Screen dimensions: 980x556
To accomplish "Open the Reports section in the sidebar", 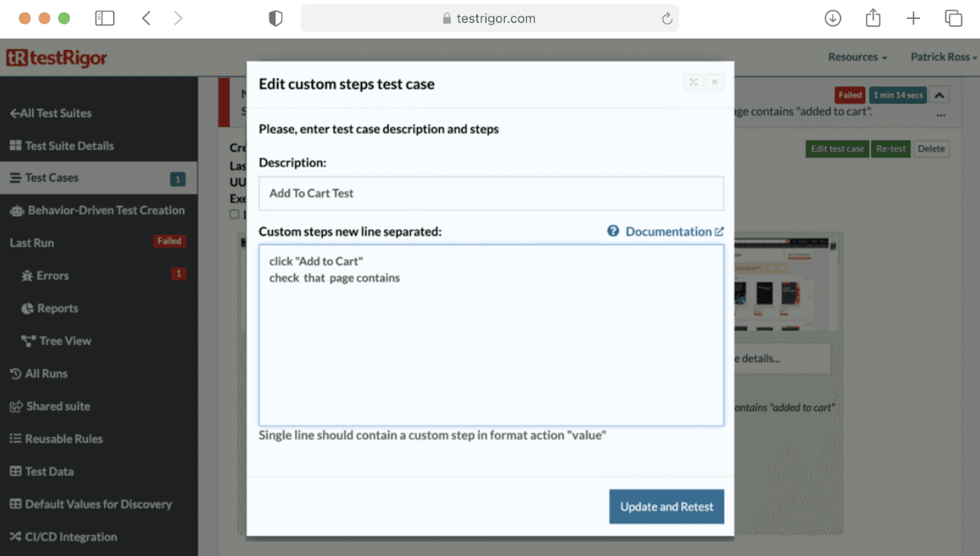I will (x=57, y=308).
